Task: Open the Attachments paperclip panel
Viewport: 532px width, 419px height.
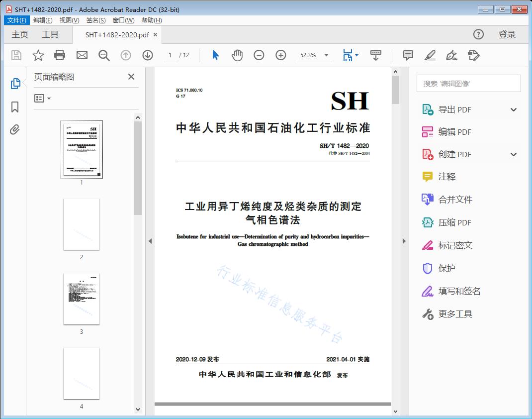Action: (x=15, y=129)
